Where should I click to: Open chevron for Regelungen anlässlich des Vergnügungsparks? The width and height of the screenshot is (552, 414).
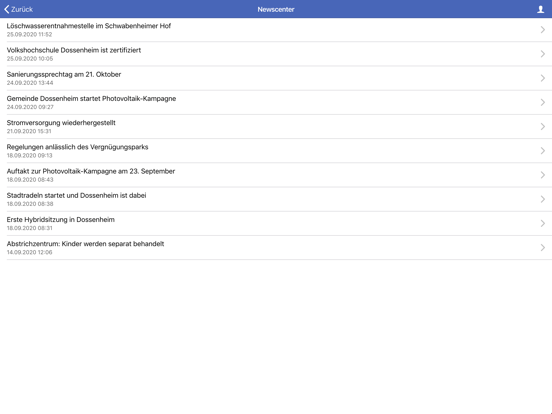542,151
